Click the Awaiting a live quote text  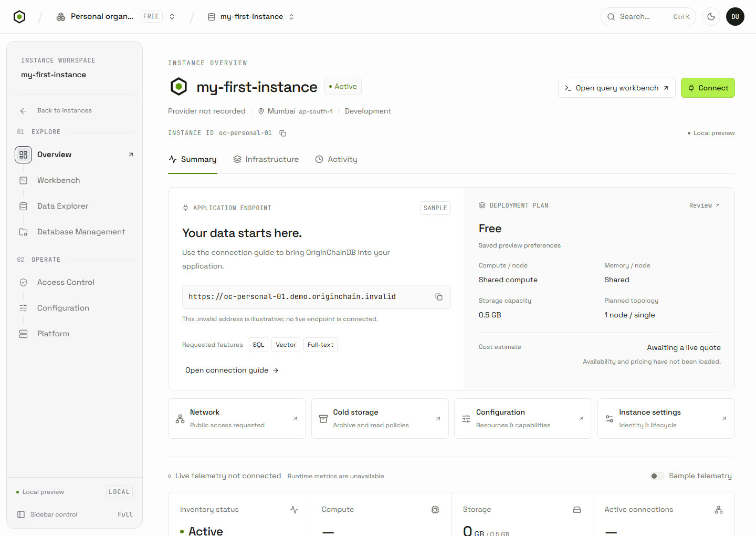click(684, 347)
